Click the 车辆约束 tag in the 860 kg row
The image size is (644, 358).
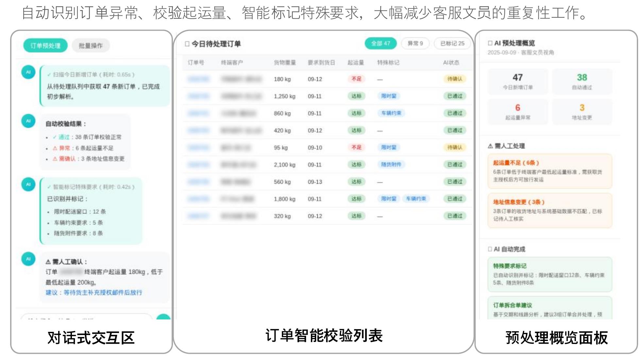tap(391, 113)
